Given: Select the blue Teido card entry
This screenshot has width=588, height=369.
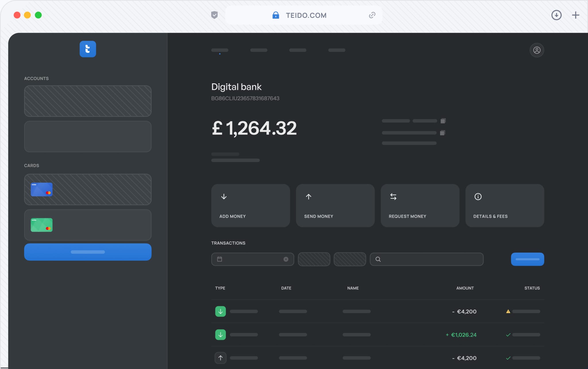Looking at the screenshot, I should tap(88, 190).
